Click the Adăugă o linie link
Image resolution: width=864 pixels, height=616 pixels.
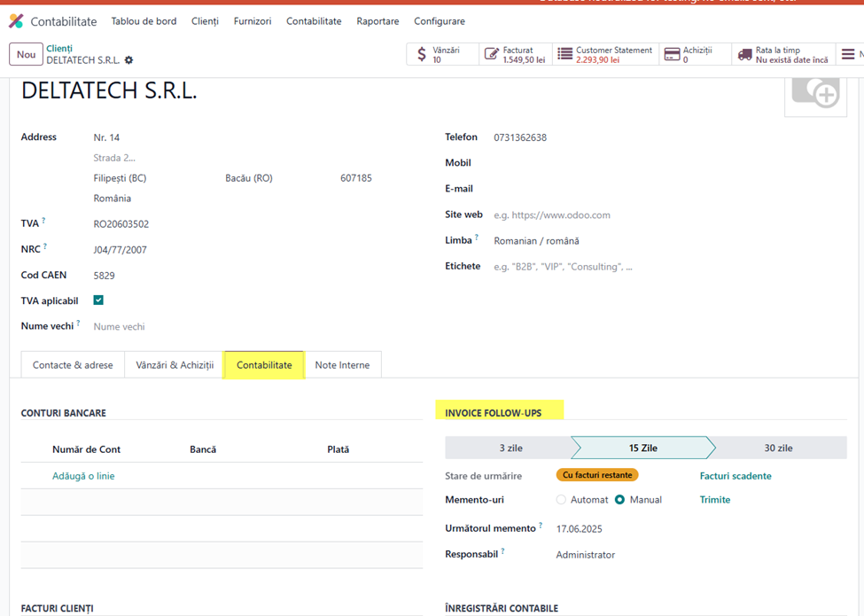[83, 476]
